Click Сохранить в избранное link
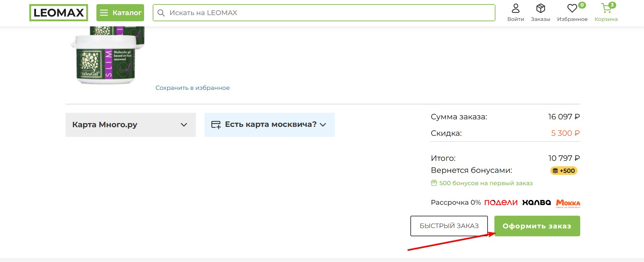This screenshot has width=644, height=262. pos(192,88)
